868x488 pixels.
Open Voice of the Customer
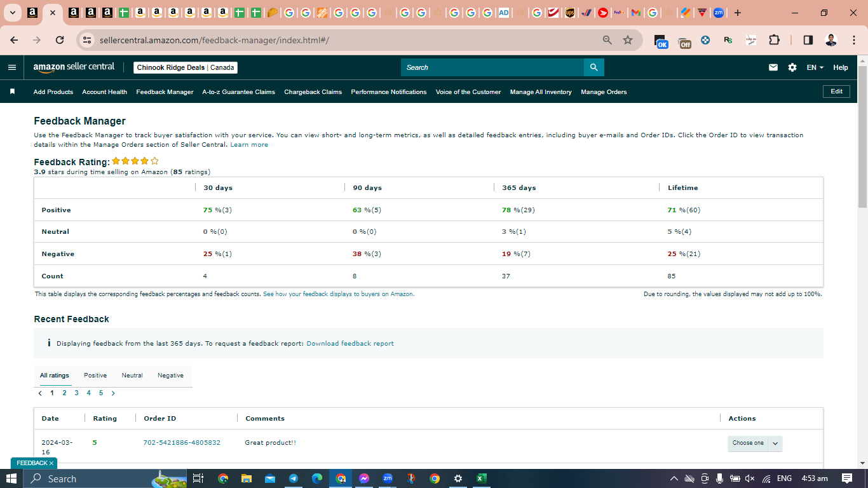pos(468,92)
